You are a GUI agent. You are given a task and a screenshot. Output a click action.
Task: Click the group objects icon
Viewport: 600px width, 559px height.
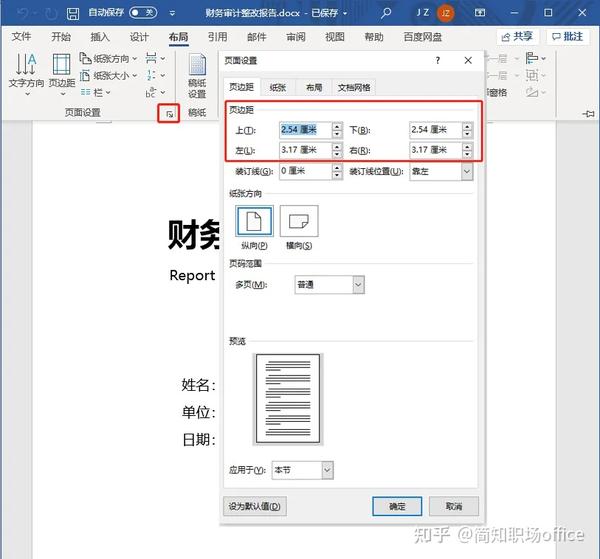coord(535,75)
